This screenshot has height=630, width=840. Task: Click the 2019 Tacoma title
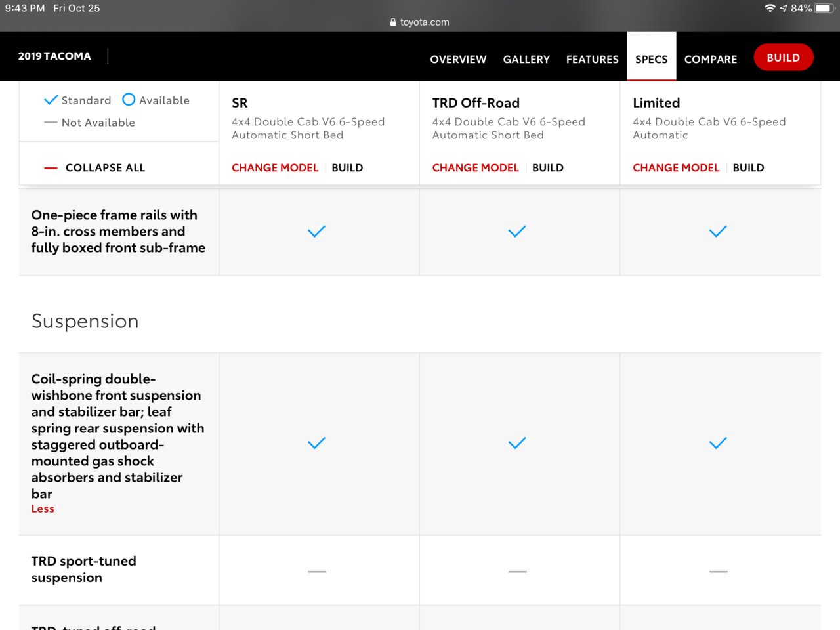(54, 56)
